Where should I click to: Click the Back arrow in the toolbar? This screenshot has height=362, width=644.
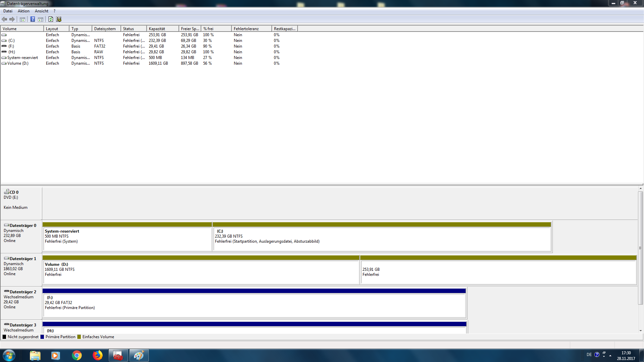pyautogui.click(x=4, y=19)
